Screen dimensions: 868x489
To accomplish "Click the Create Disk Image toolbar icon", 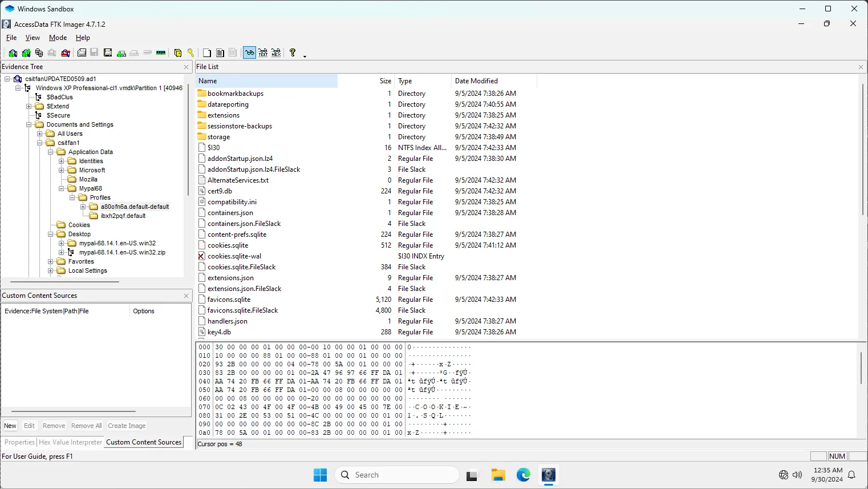I will coord(82,53).
